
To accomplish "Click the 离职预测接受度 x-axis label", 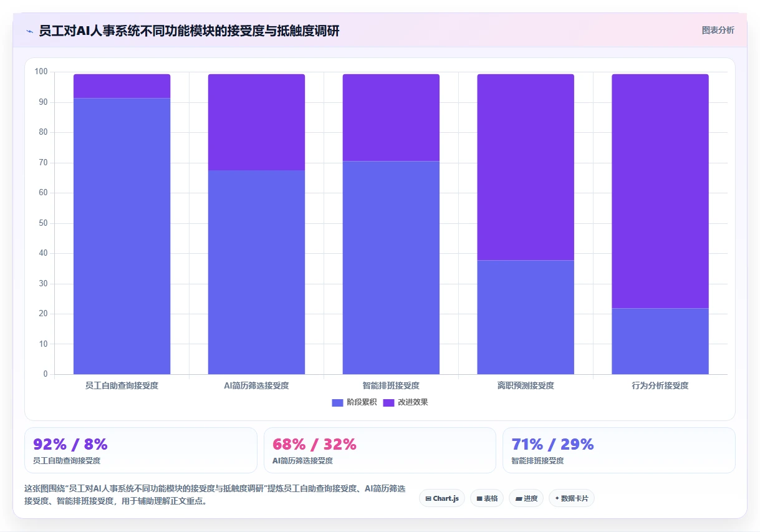I will click(x=526, y=386).
